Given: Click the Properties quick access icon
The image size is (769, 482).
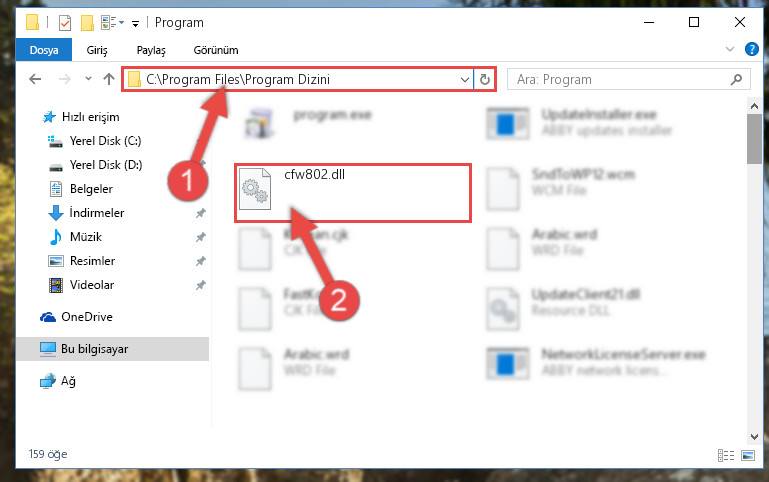Looking at the screenshot, I should click(65, 23).
